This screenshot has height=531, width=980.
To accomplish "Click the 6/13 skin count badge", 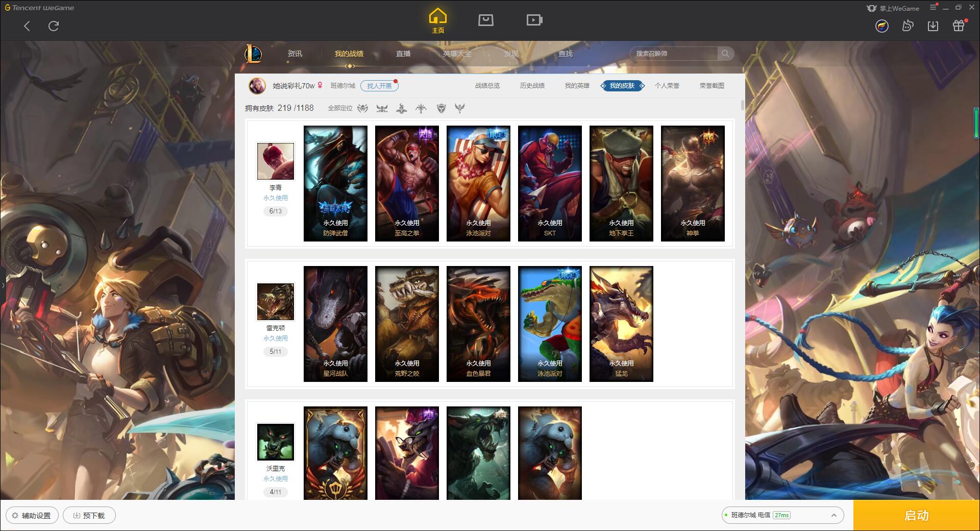I will (x=276, y=211).
